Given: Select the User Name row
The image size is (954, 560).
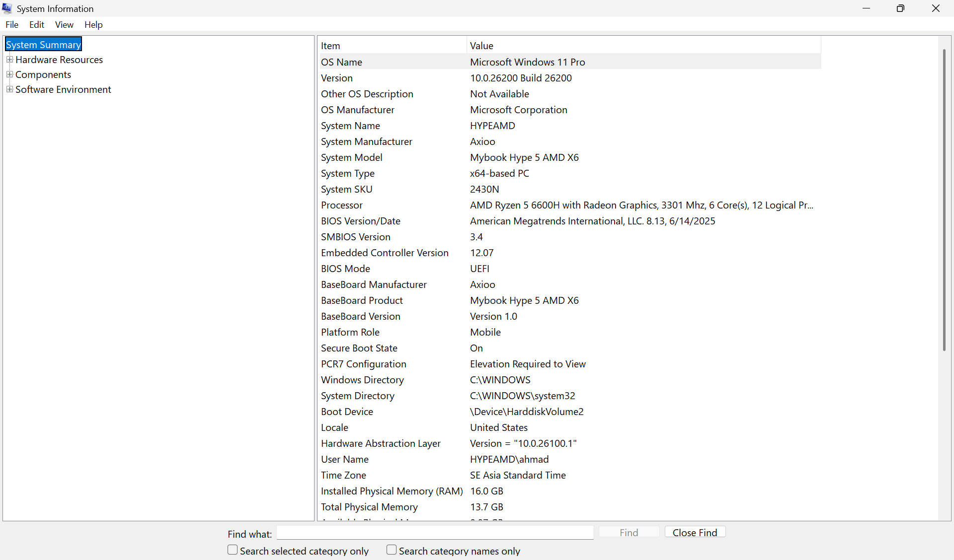Looking at the screenshot, I should point(569,459).
